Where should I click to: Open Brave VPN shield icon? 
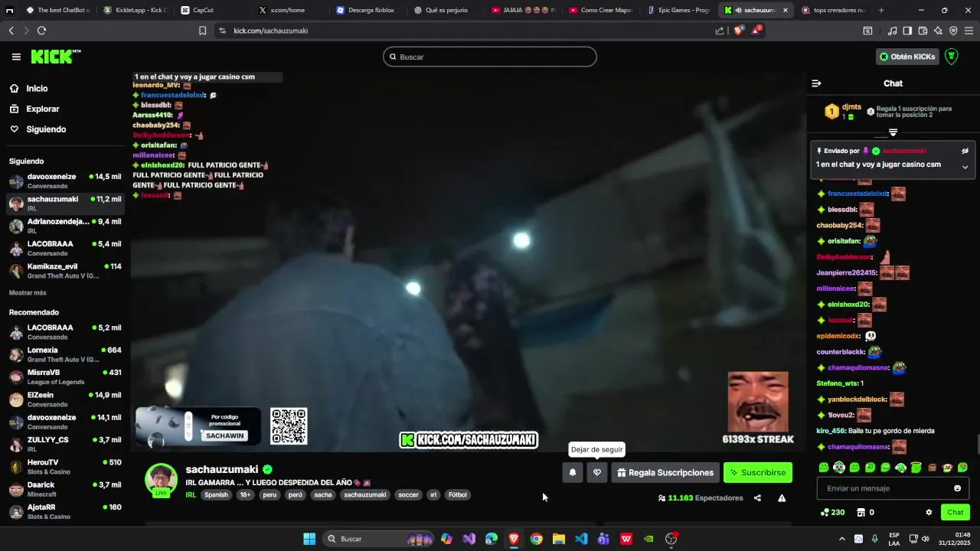click(x=953, y=31)
